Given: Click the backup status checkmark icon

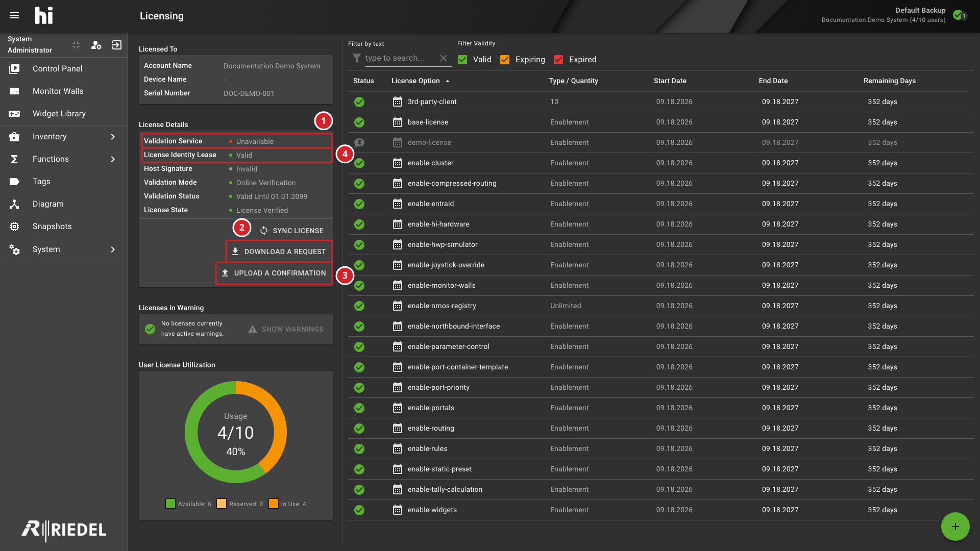Looking at the screenshot, I should pos(958,15).
